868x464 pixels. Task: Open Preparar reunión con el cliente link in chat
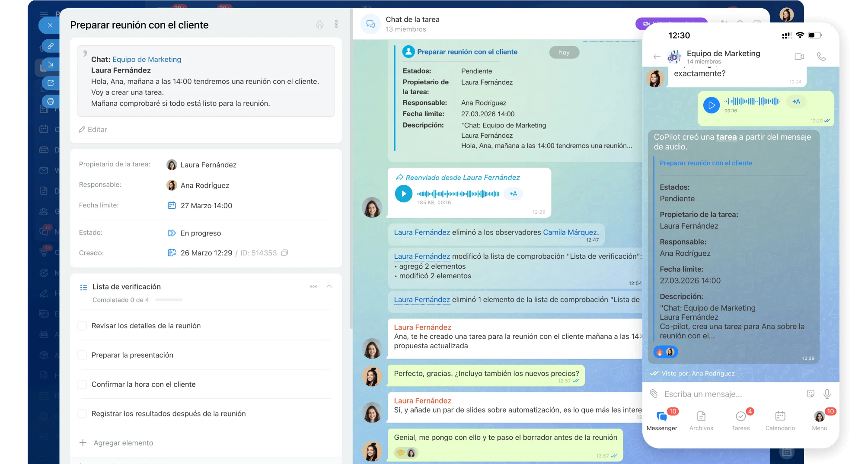(x=467, y=52)
